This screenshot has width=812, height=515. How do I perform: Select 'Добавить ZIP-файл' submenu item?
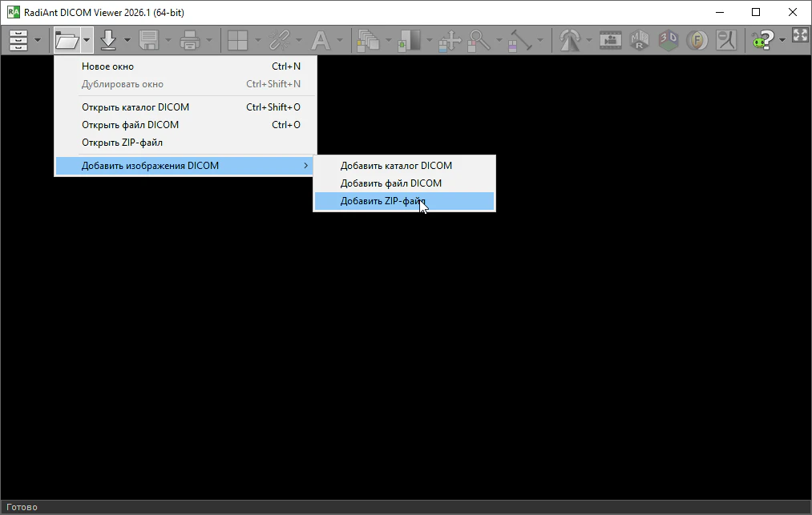tap(405, 201)
